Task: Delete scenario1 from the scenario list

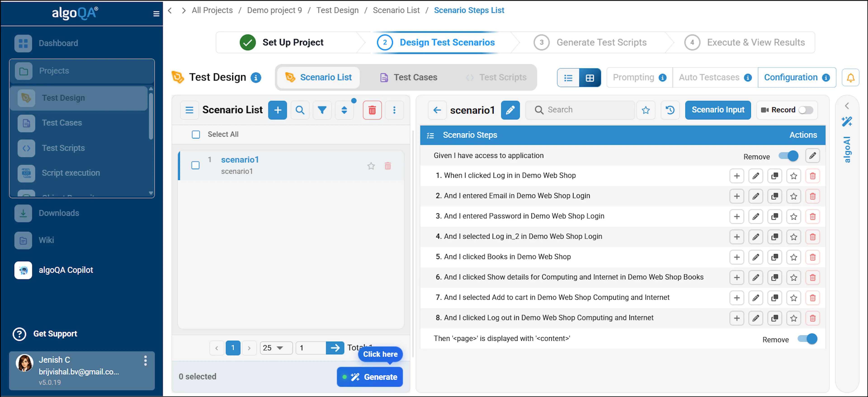Action: (388, 166)
